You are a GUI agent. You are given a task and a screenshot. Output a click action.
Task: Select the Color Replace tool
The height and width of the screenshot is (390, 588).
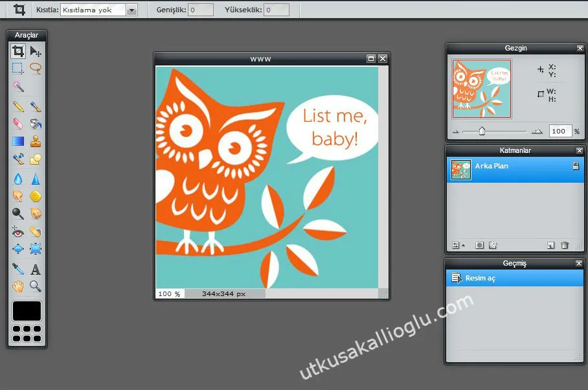pyautogui.click(x=18, y=159)
